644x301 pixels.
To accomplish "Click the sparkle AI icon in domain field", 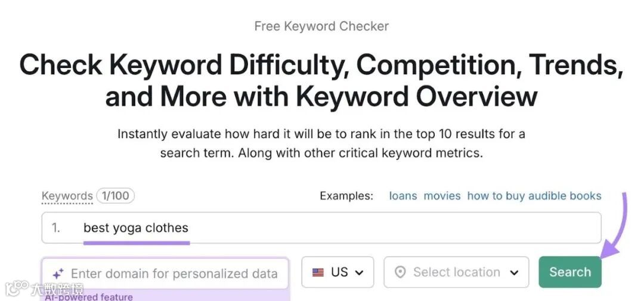I will 58,274.
